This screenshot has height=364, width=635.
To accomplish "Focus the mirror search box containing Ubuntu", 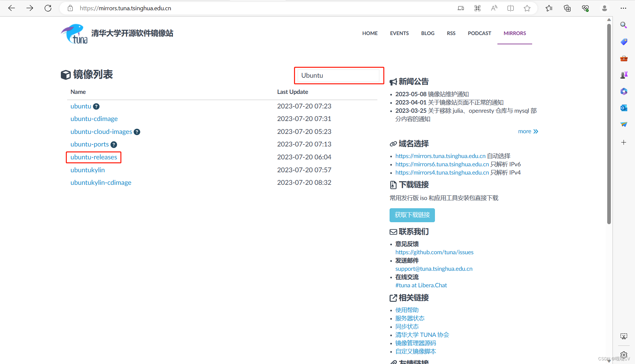I will pyautogui.click(x=339, y=75).
